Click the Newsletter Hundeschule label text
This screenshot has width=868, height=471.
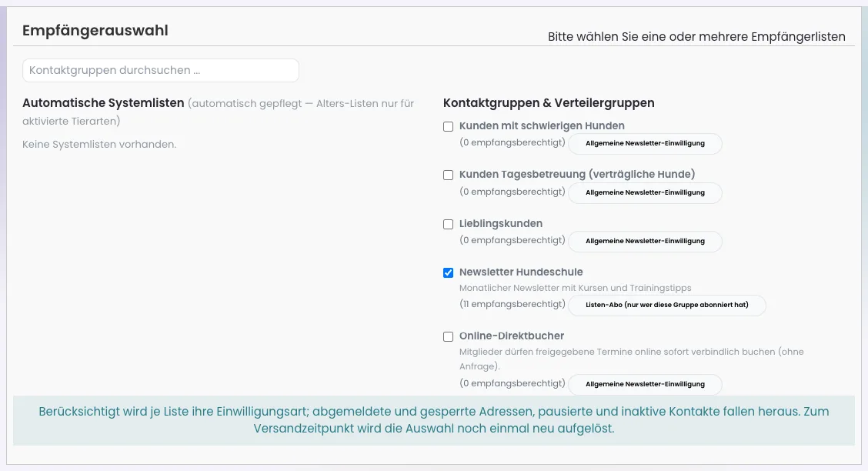pos(521,272)
